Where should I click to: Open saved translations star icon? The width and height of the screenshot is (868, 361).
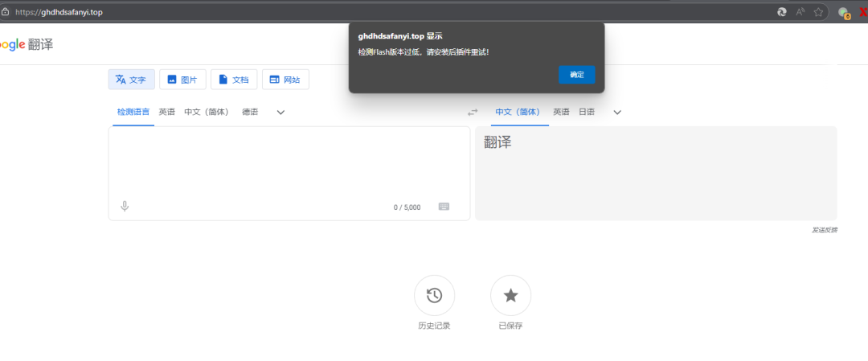(510, 295)
